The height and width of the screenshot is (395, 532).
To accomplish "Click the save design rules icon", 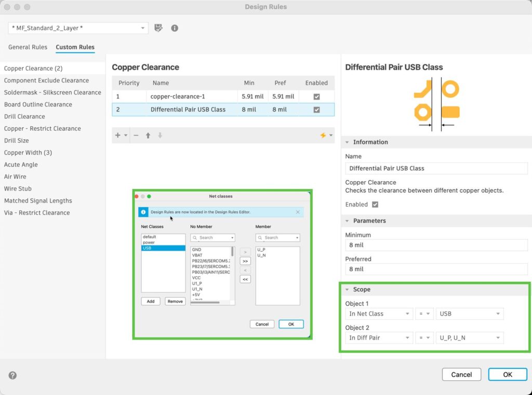I will point(158,28).
